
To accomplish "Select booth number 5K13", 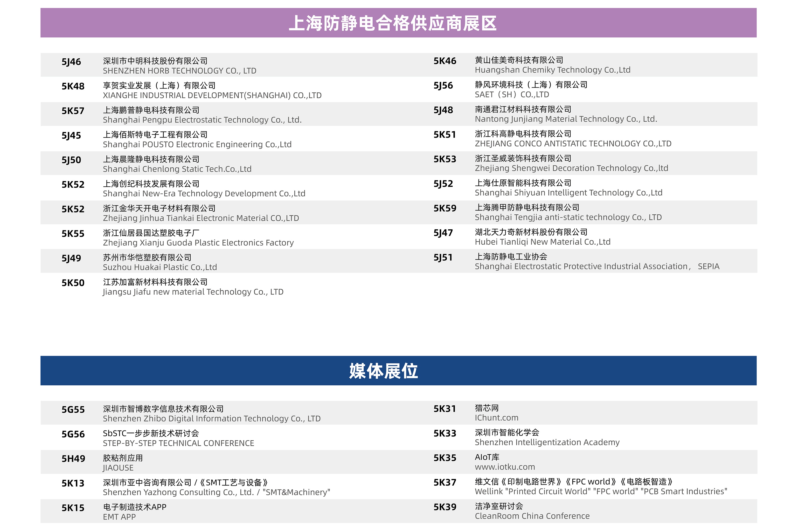I will pyautogui.click(x=73, y=484).
